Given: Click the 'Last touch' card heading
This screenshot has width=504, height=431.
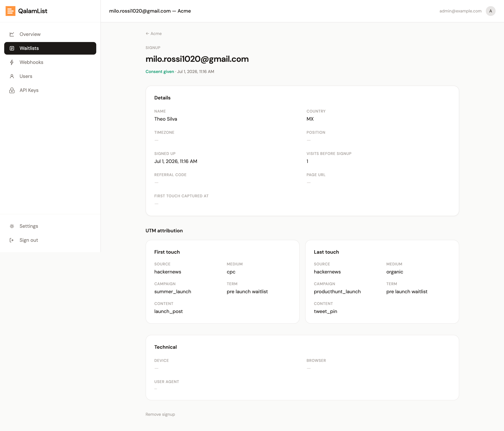Looking at the screenshot, I should pyautogui.click(x=326, y=252).
